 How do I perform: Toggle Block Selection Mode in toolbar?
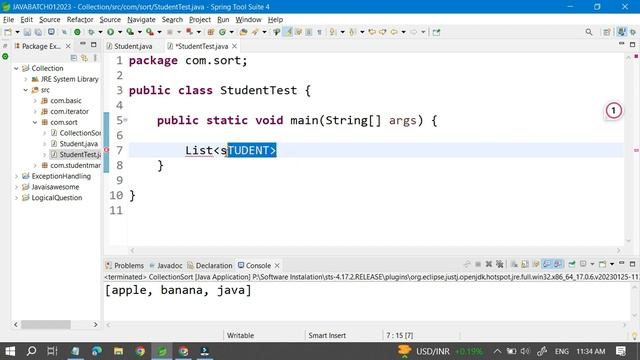[309, 32]
